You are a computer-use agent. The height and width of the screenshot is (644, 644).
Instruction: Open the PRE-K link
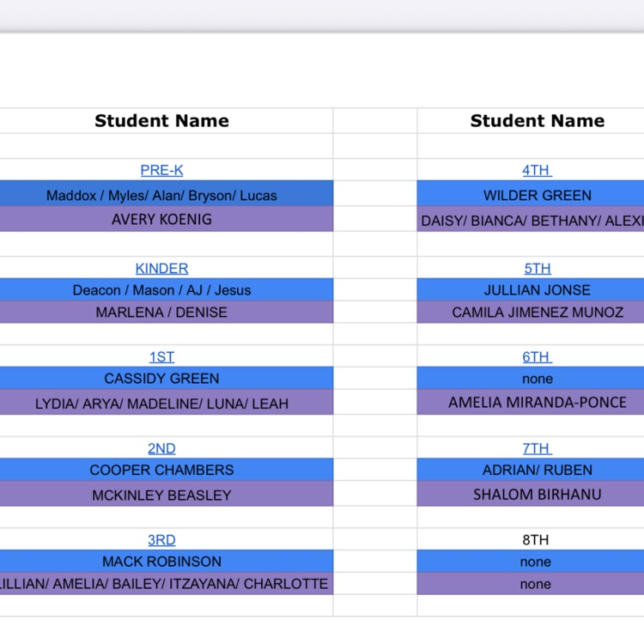[x=161, y=170]
